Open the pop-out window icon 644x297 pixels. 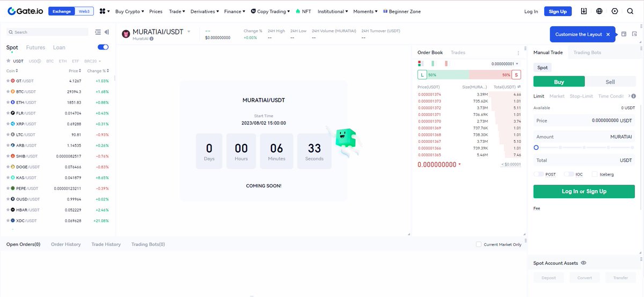pyautogui.click(x=634, y=34)
